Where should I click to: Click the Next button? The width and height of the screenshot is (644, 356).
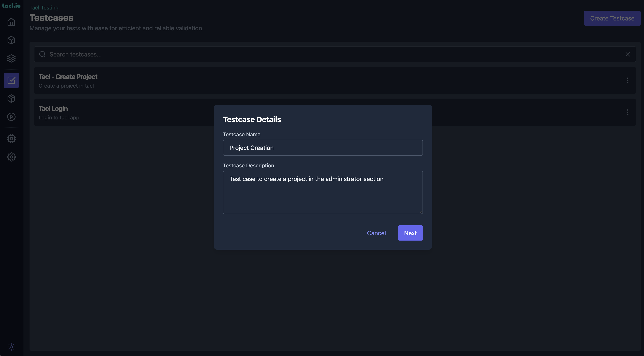pos(410,233)
